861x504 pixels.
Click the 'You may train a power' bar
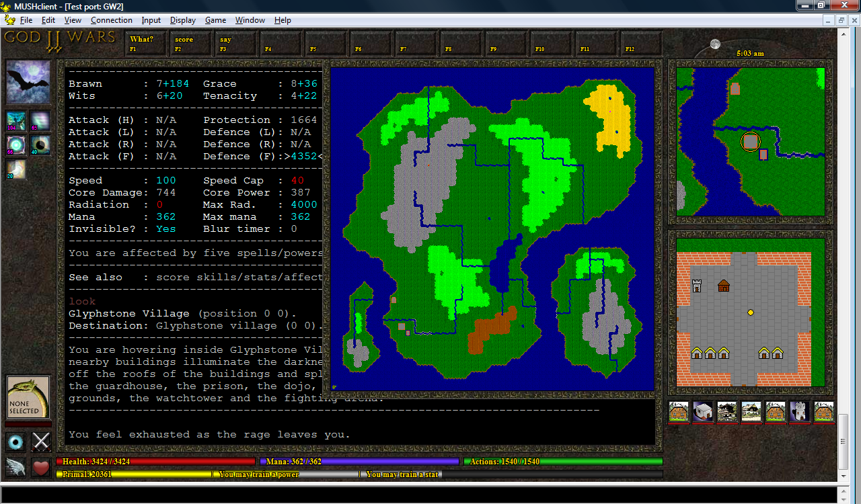click(286, 474)
